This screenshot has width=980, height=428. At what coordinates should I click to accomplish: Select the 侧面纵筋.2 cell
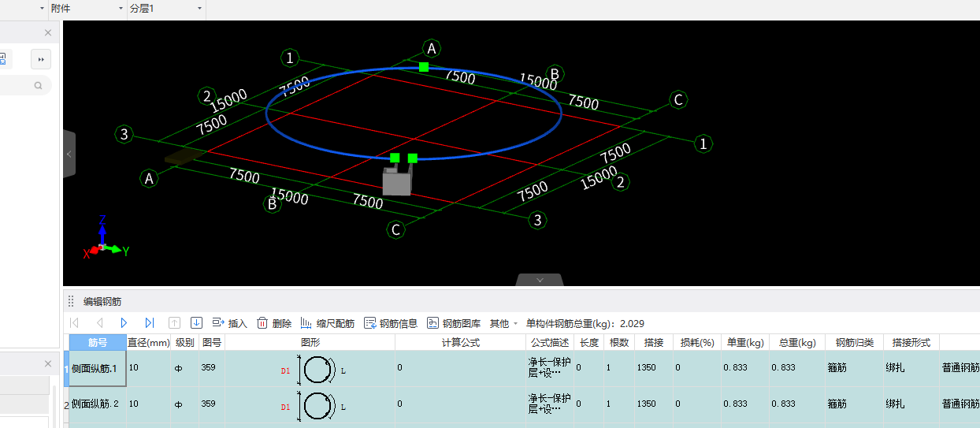tap(98, 404)
